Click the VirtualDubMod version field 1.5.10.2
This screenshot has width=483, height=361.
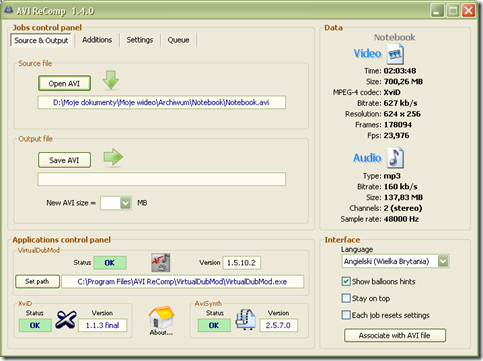coord(241,263)
